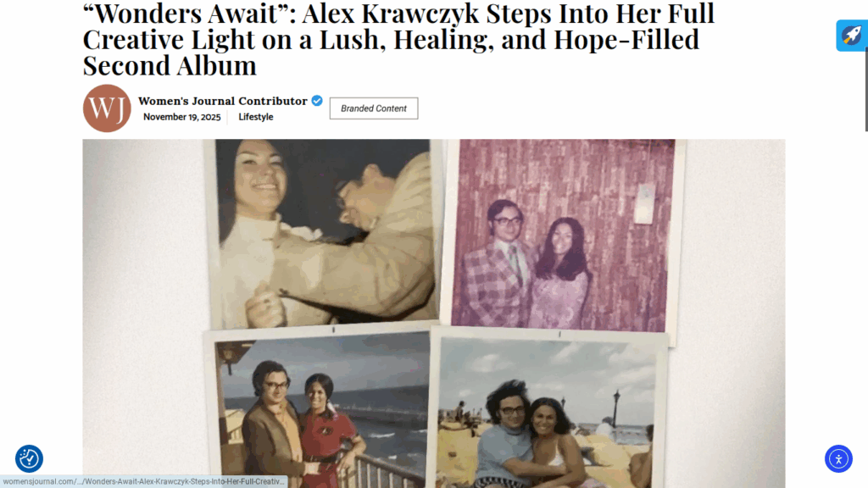Image resolution: width=868 pixels, height=488 pixels.
Task: Select the photo of the dancing couple
Action: coord(323,233)
